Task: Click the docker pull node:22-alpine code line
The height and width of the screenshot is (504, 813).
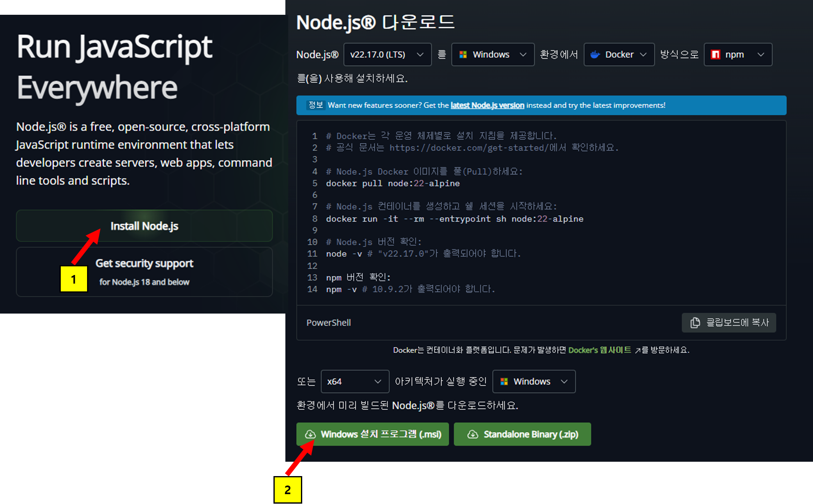Action: click(393, 183)
